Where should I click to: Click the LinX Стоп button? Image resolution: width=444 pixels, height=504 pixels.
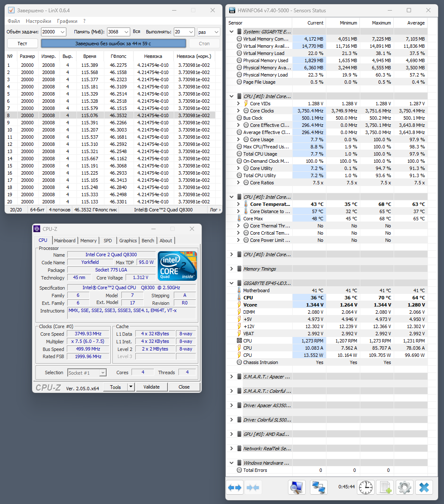[204, 44]
